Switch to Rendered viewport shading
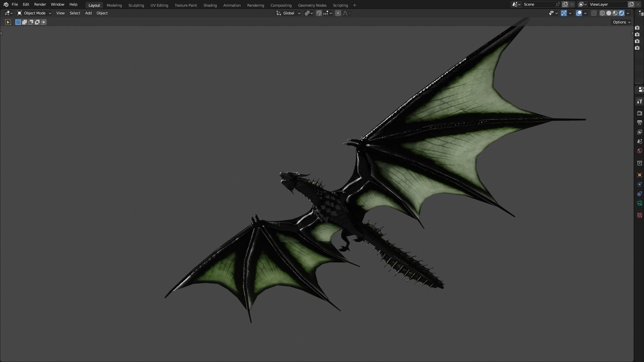The width and height of the screenshot is (644, 362). [622, 13]
